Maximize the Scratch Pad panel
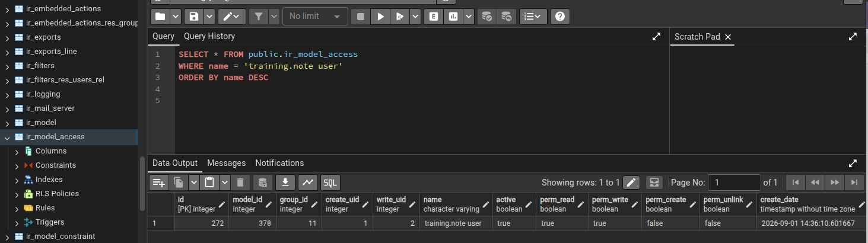The image size is (868, 243). click(853, 37)
